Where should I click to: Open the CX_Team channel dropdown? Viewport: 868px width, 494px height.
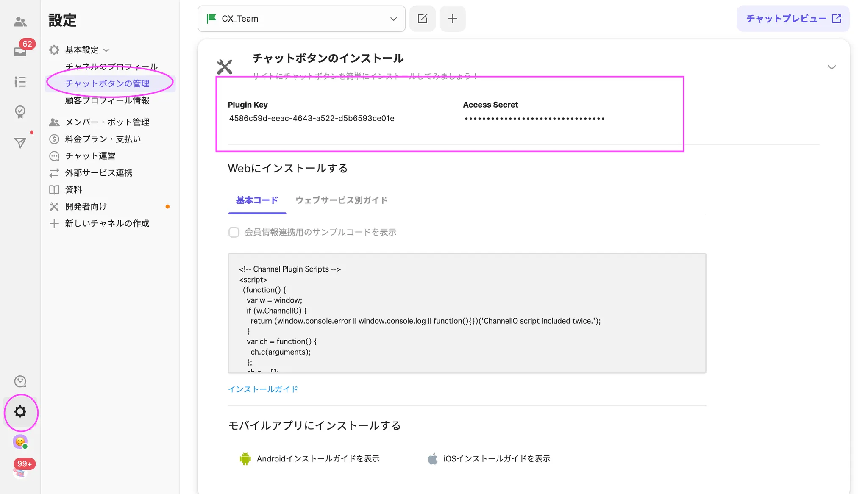(x=301, y=19)
